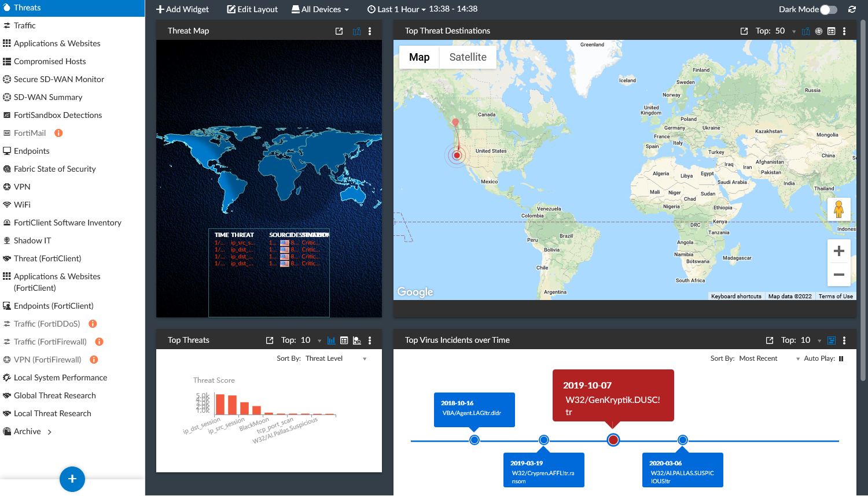Open Applications & Websites dashboard
Screen dimensions: 868x496
pyautogui.click(x=72, y=43)
